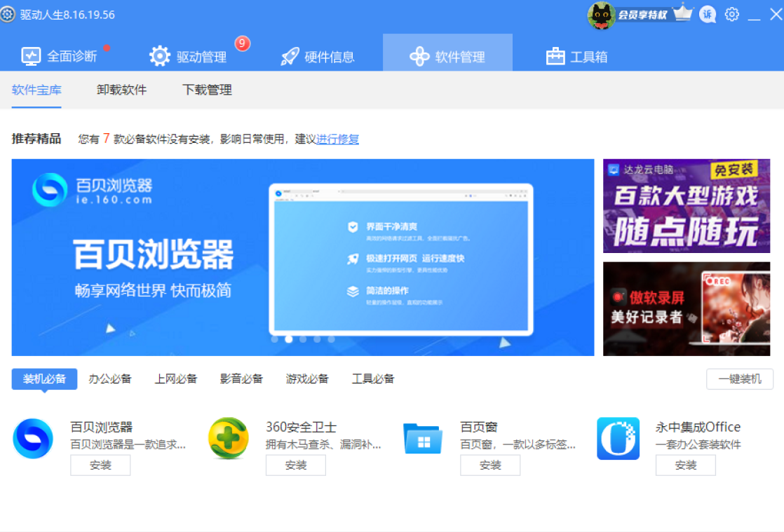The image size is (784, 532).
Task: Click the 会员享特权 membership label
Action: point(642,15)
